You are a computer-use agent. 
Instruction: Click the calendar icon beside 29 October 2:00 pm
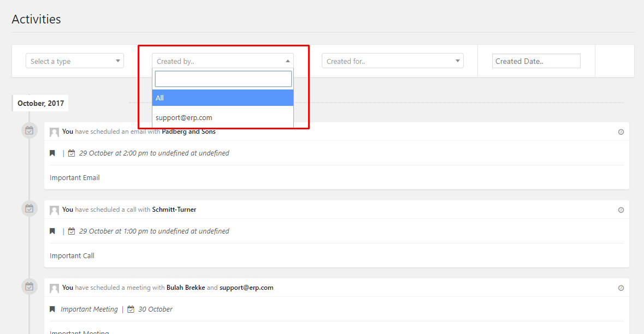[72, 153]
